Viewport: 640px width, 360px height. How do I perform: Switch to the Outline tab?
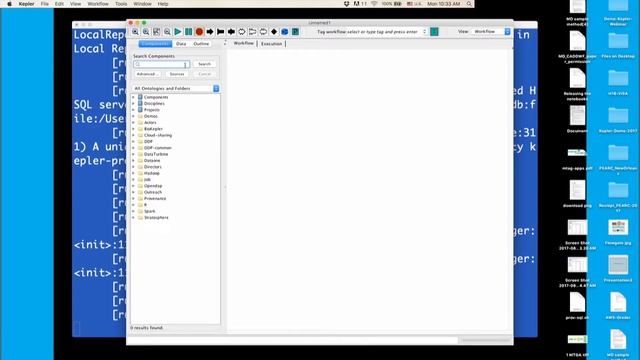[x=201, y=44]
